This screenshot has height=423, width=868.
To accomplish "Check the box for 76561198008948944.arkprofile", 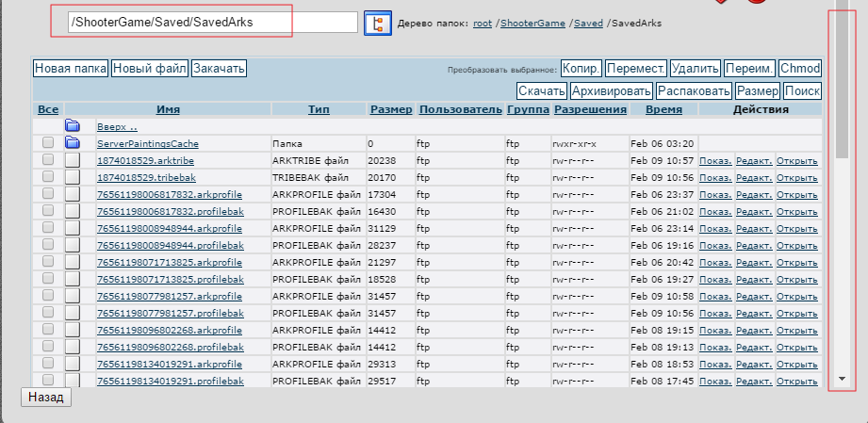I will (48, 228).
